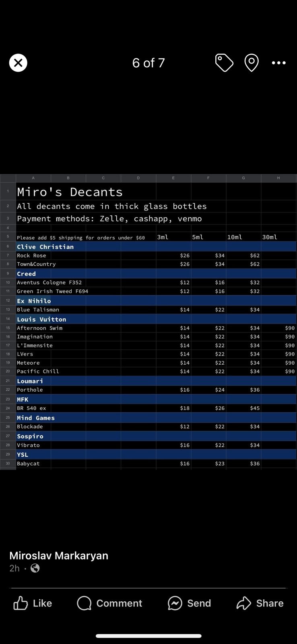This screenshot has height=644, width=297.
Task: Tap the 'Babycat' row name
Action: tap(28, 464)
